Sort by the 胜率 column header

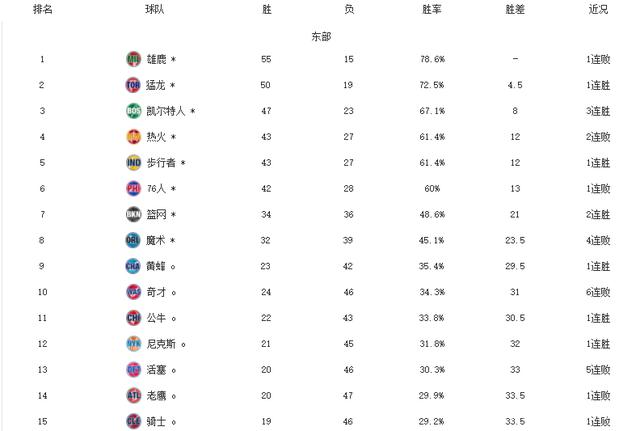click(431, 9)
